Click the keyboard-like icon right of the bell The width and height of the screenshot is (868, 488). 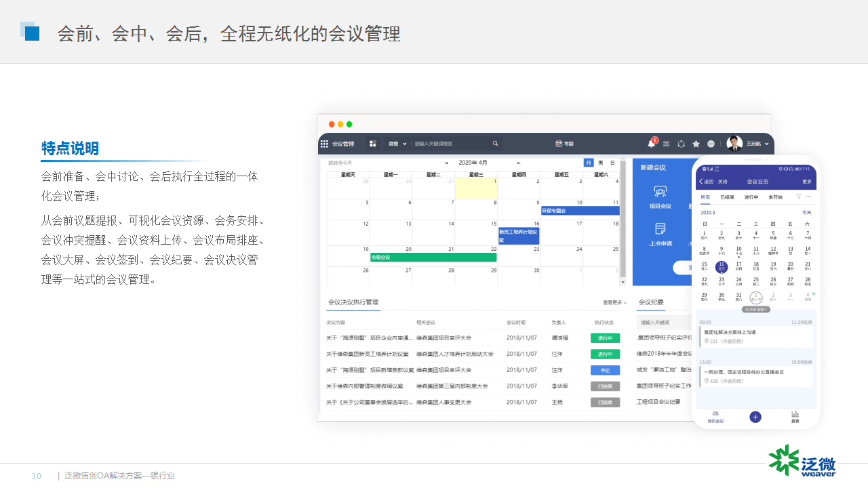tap(666, 144)
